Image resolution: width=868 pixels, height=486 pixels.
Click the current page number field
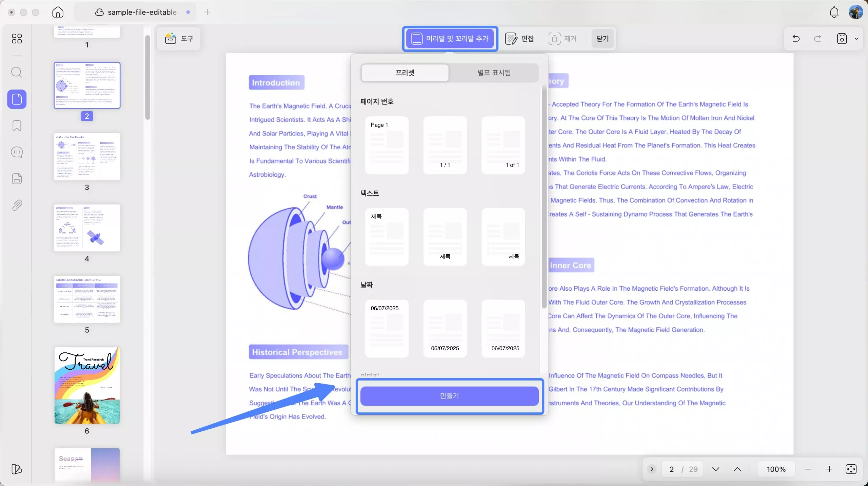[x=671, y=469]
